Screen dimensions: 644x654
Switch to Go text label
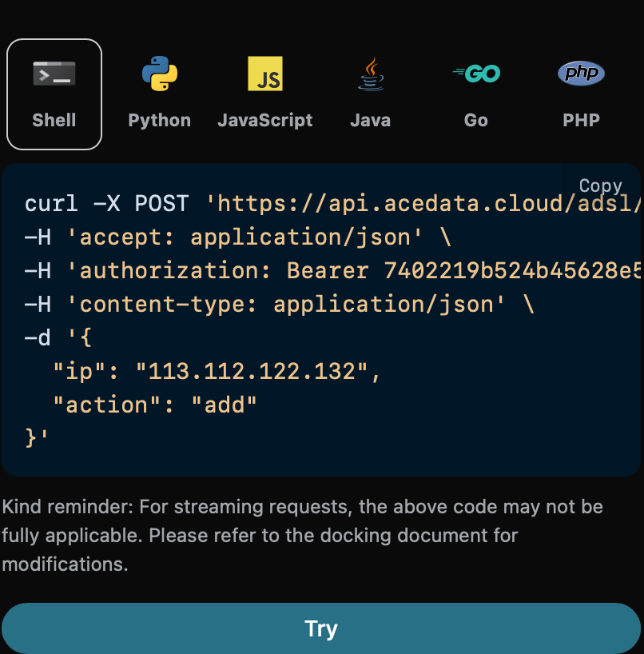[476, 121]
